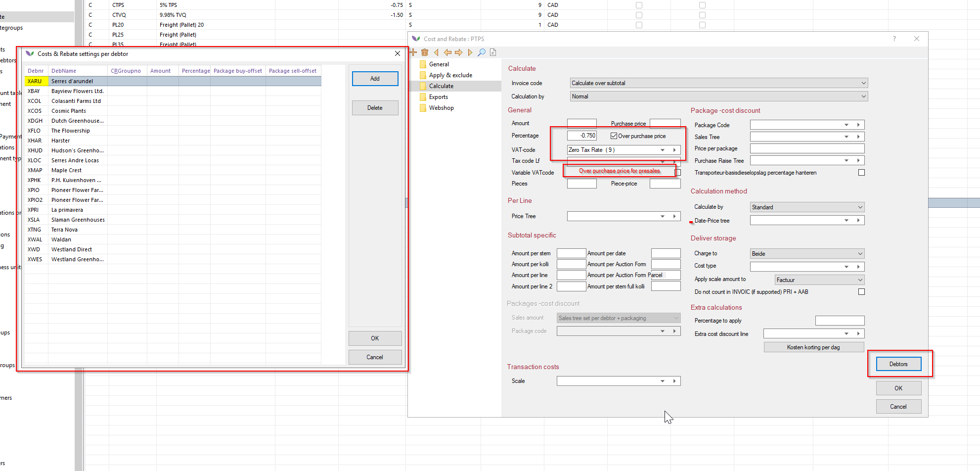
Task: Click the magnifying glass search icon
Action: click(481, 52)
